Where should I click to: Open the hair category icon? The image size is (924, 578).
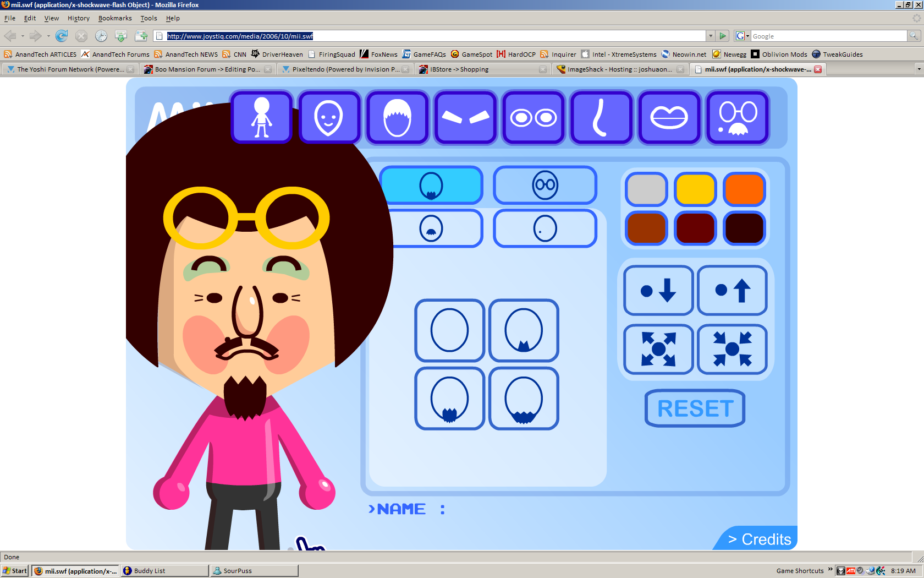click(x=397, y=117)
